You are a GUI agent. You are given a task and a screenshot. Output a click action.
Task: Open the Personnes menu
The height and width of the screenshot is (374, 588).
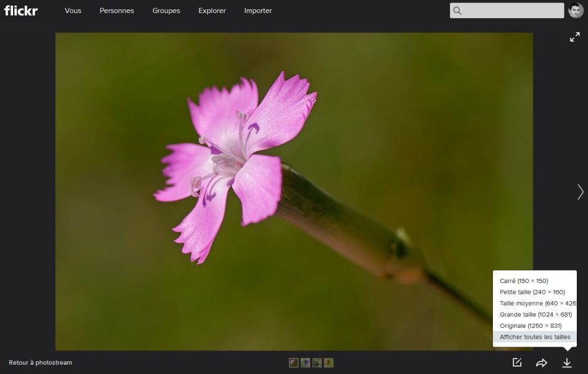pos(117,11)
